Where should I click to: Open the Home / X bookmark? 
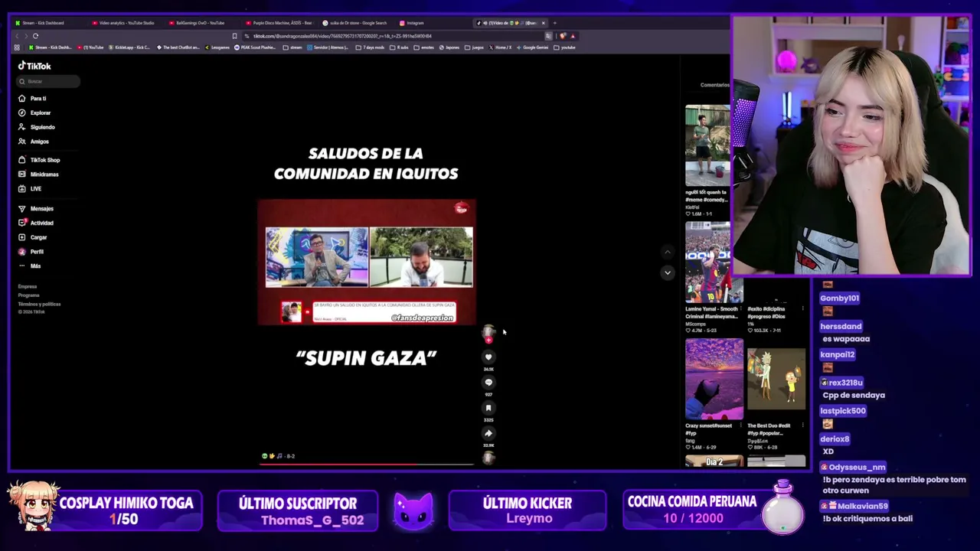(500, 47)
